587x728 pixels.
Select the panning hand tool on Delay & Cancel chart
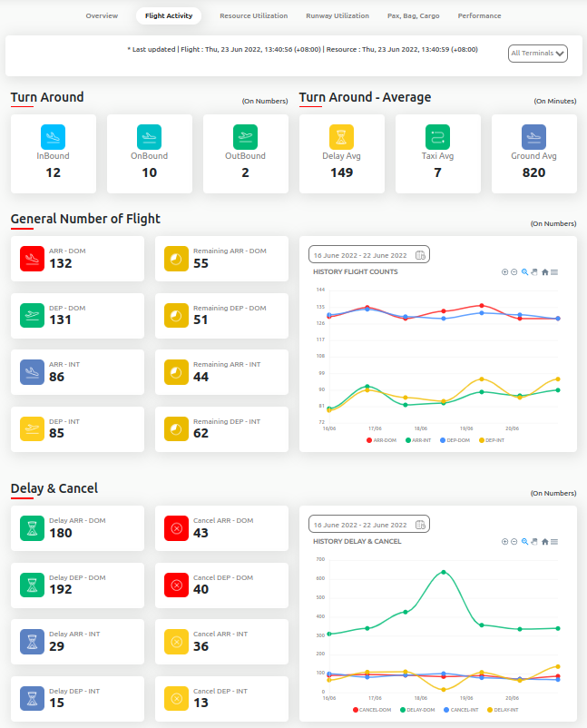(x=534, y=542)
